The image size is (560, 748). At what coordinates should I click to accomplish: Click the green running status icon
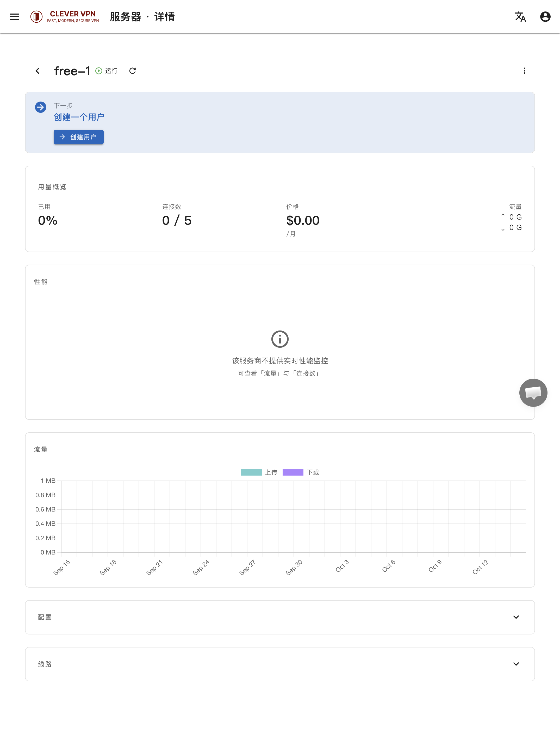98,71
